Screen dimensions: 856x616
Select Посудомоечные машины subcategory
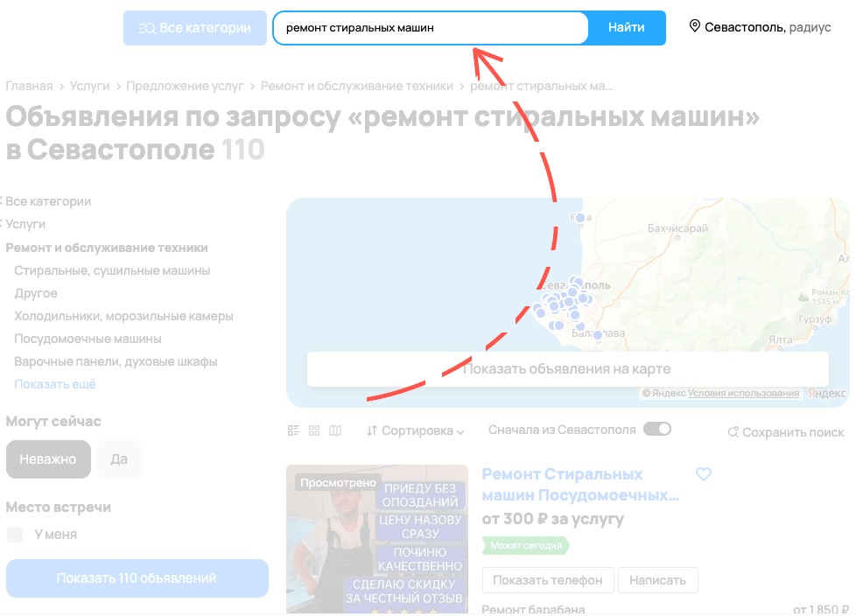pos(88,339)
